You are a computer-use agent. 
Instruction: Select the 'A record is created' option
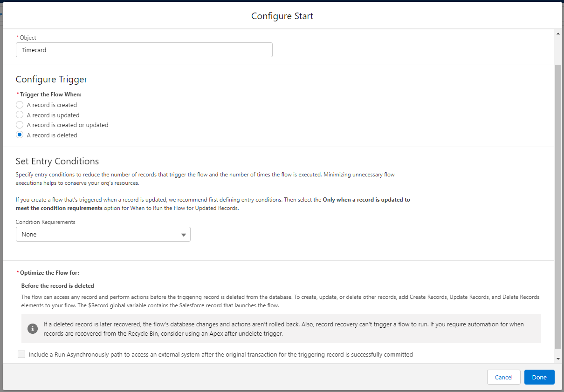coord(20,105)
